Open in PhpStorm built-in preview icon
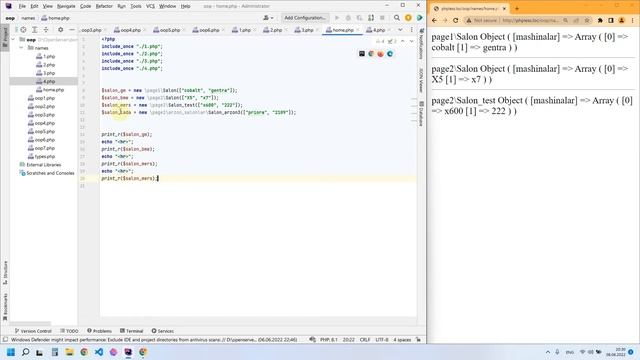640x360 pixels. coord(362,54)
